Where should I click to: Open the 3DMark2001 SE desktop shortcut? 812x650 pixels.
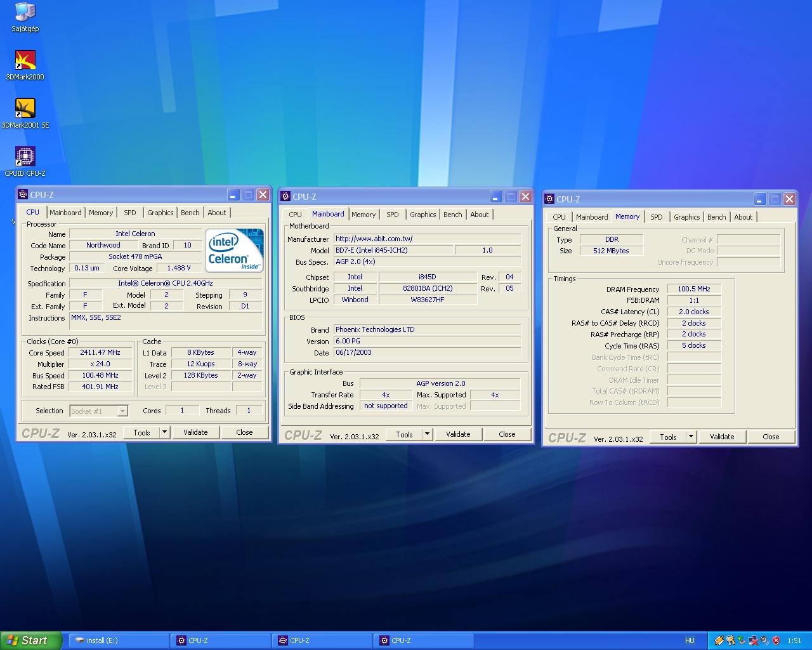[25, 113]
